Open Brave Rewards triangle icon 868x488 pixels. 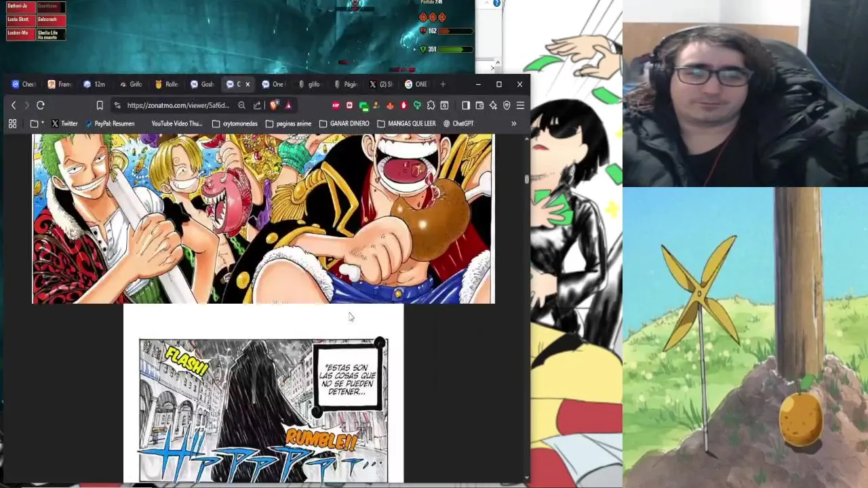coord(288,105)
